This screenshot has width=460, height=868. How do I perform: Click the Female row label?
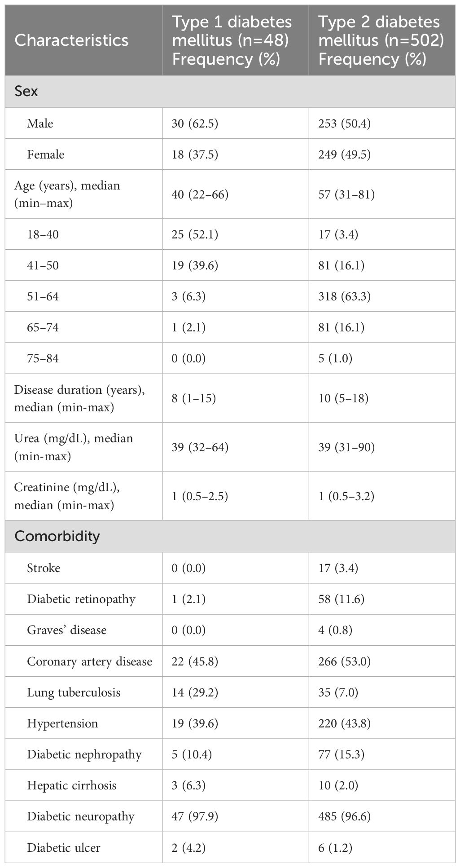tap(46, 154)
